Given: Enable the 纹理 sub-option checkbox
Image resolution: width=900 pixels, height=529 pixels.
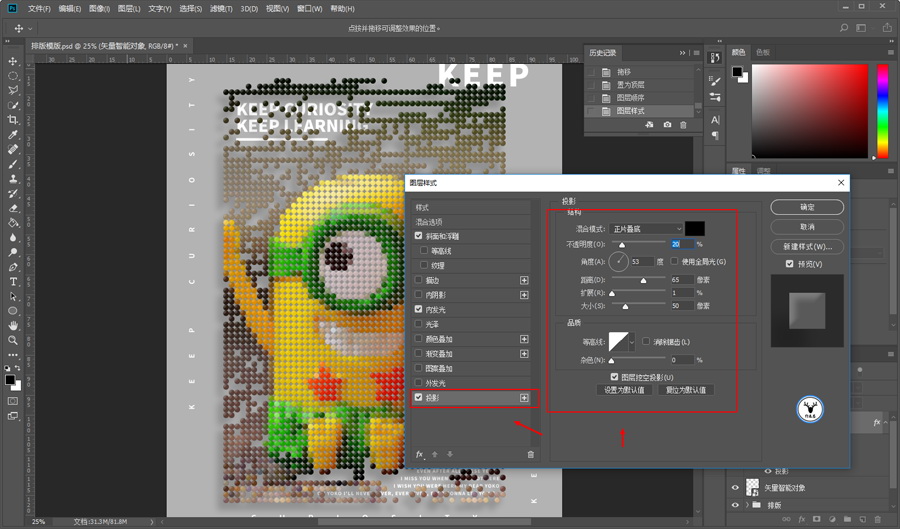Looking at the screenshot, I should pos(424,265).
